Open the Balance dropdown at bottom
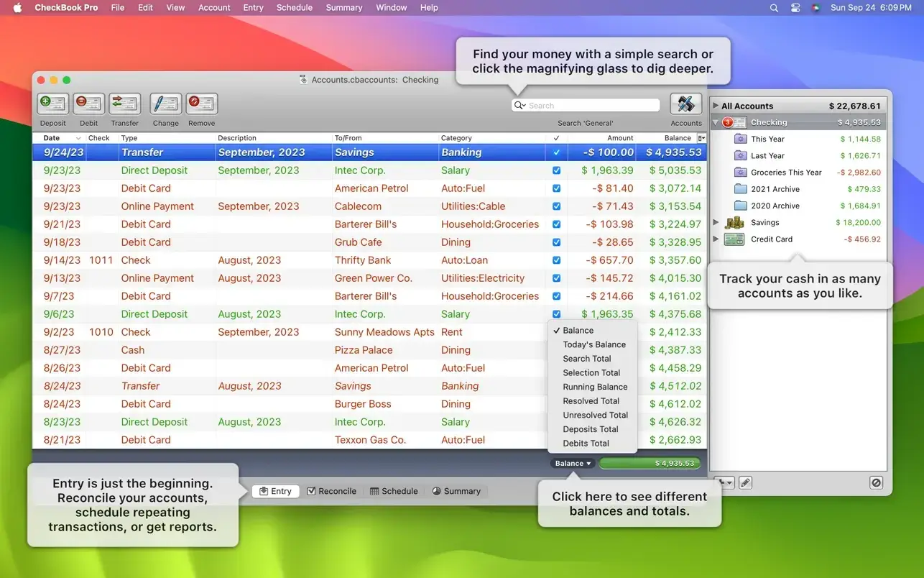 572,464
